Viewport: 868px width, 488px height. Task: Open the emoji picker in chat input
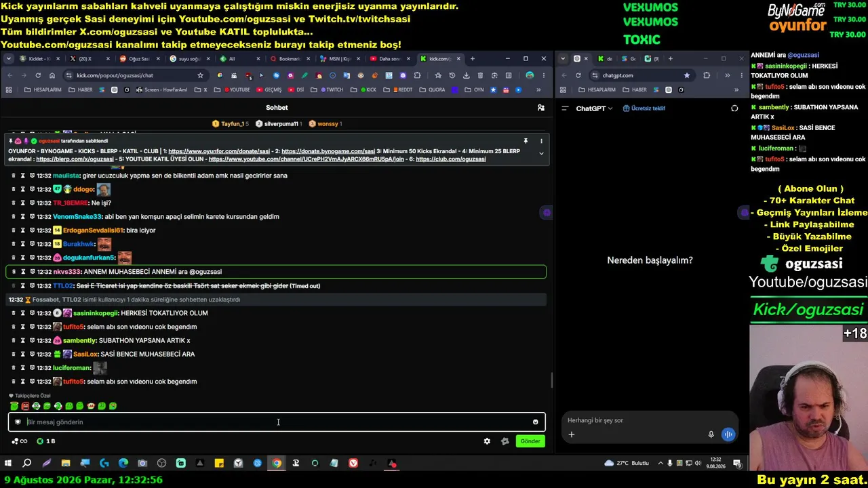pos(535,422)
